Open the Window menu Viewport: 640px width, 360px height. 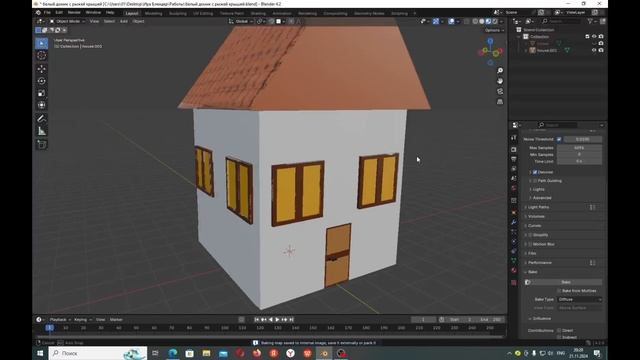tap(93, 13)
